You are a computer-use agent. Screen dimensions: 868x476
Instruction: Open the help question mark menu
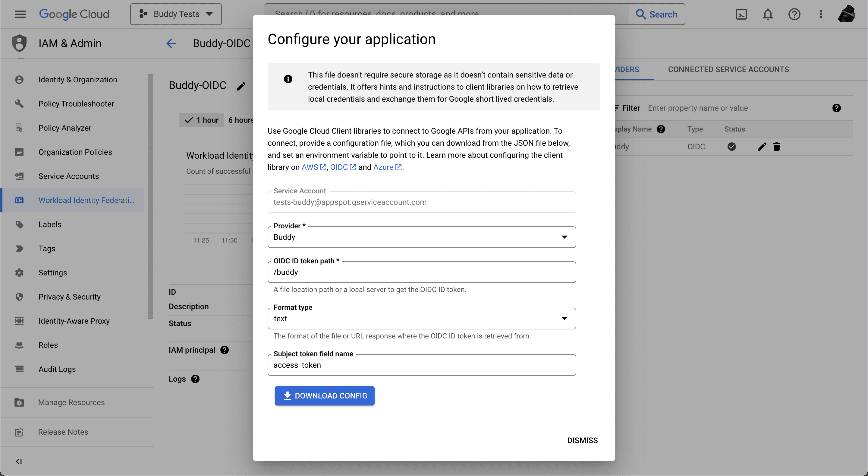click(x=794, y=14)
